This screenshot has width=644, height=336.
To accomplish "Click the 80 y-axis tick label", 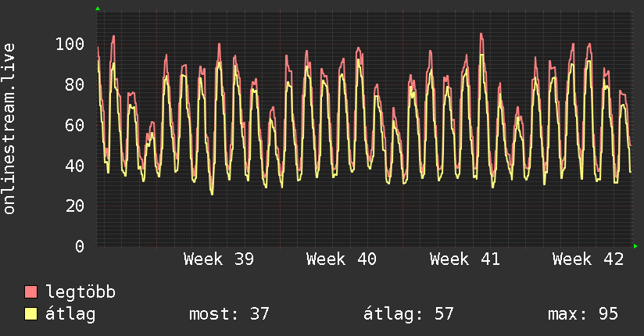I will click(x=75, y=84).
